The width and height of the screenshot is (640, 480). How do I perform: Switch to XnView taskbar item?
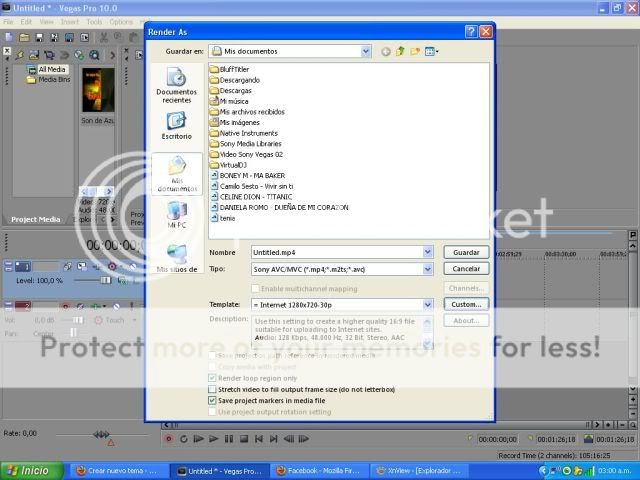pyautogui.click(x=418, y=471)
